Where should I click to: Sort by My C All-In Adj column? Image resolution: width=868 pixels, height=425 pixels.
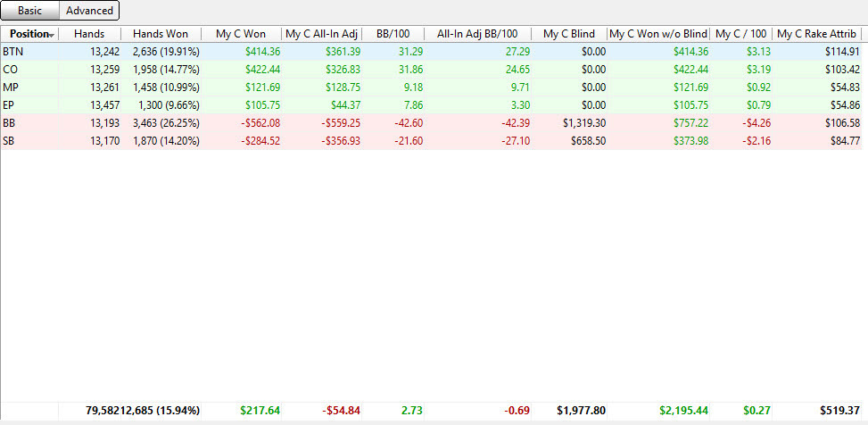(321, 34)
